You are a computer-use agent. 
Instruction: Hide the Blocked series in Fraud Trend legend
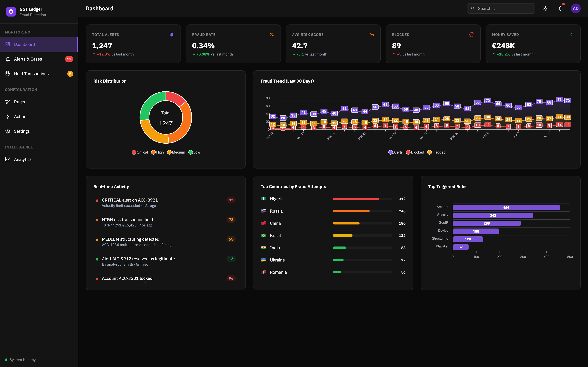pyautogui.click(x=415, y=152)
